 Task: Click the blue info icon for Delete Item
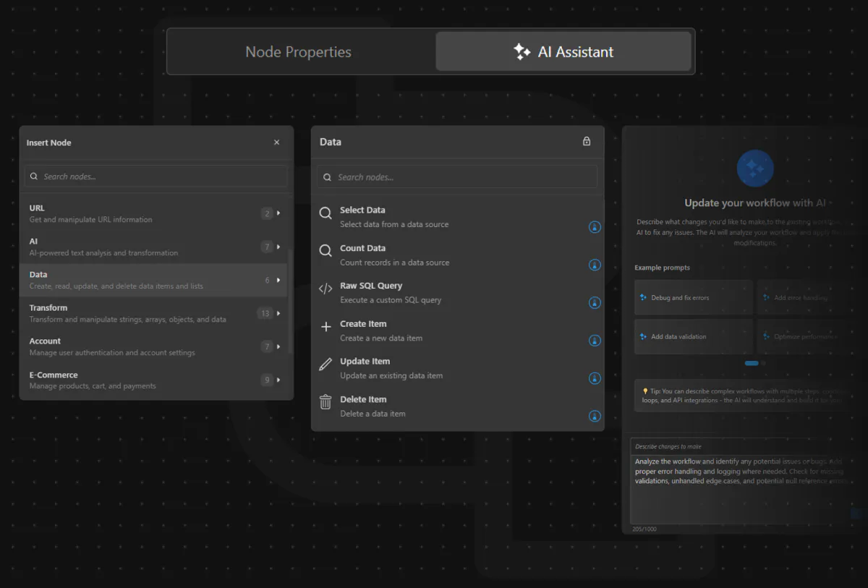pos(595,416)
